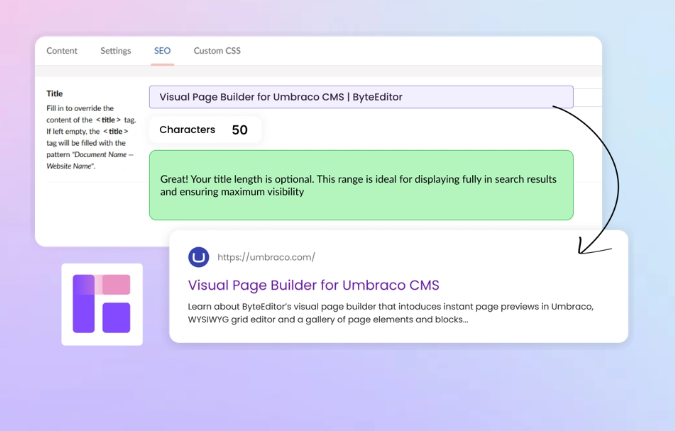Viewport: 675px width, 431px height.
Task: Click the ByteEditor purple layout logo
Action: (x=102, y=304)
